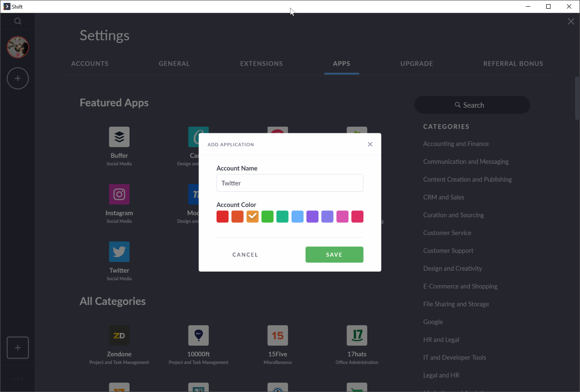580x392 pixels.
Task: Select the Twitter app icon in Featured Apps
Action: click(x=119, y=252)
